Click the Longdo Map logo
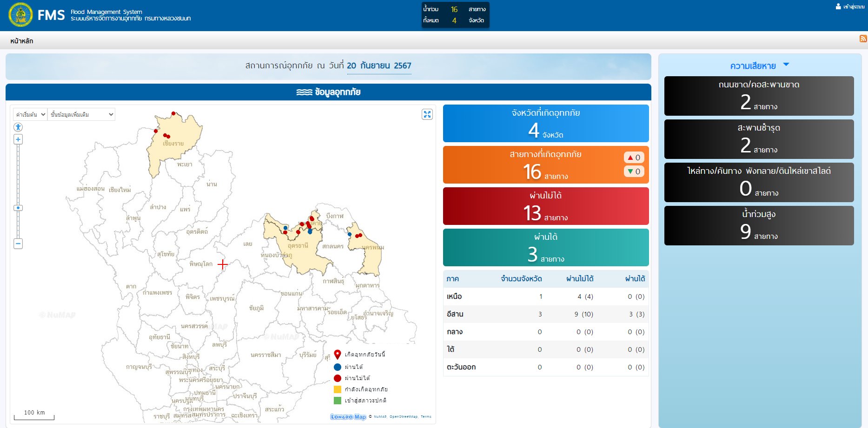Screen dimensions: 868x428 (x=348, y=417)
